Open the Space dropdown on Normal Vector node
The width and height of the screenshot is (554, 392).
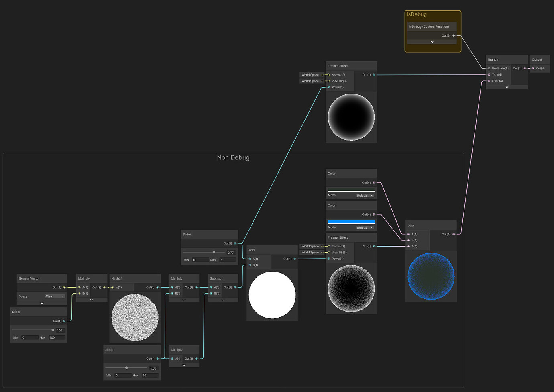click(54, 296)
